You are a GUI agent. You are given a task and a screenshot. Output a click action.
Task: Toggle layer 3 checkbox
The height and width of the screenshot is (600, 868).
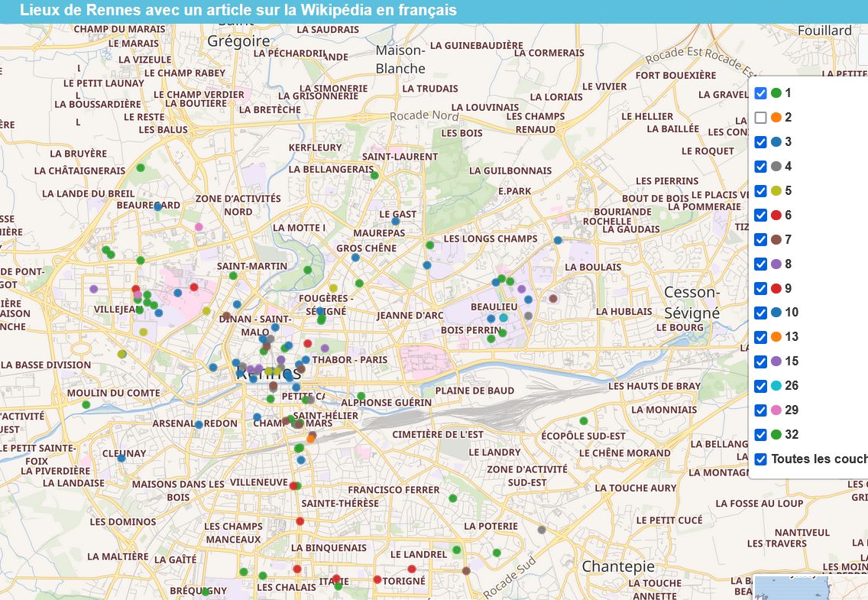click(760, 141)
